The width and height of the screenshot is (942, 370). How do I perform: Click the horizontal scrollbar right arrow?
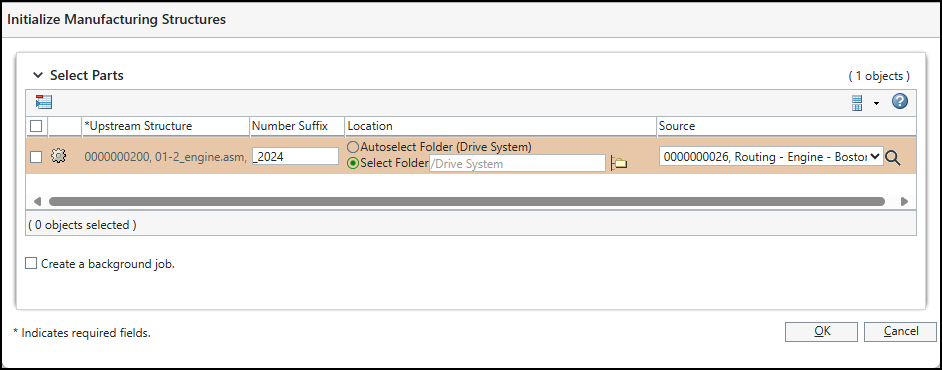point(904,201)
